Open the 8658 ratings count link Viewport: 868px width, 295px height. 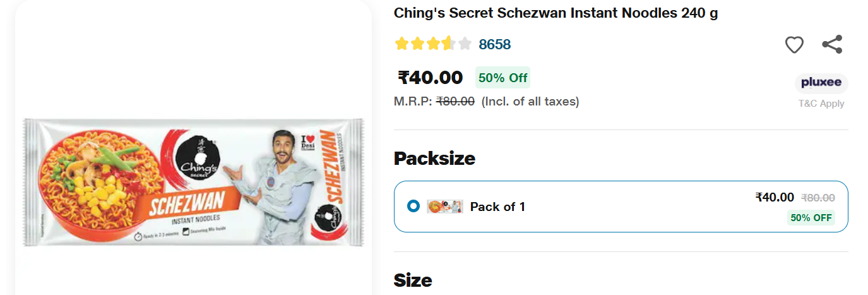pos(494,44)
